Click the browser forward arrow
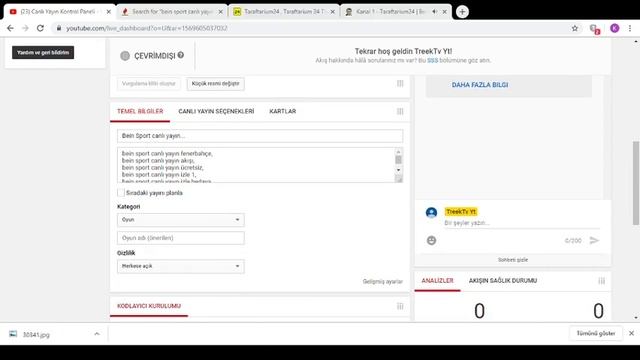The image size is (640, 360). click(x=25, y=28)
